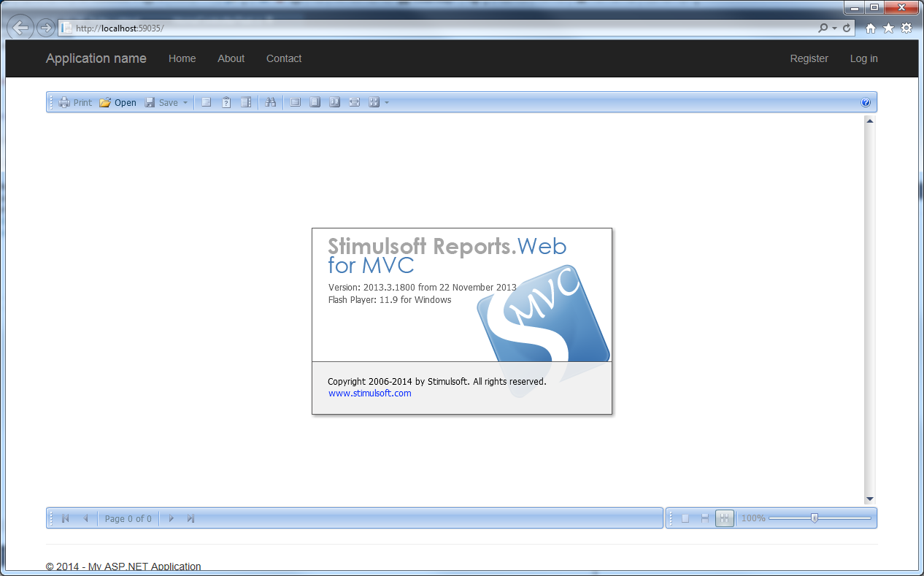Open the About navigation item
Viewport: 924px width, 576px height.
point(231,58)
